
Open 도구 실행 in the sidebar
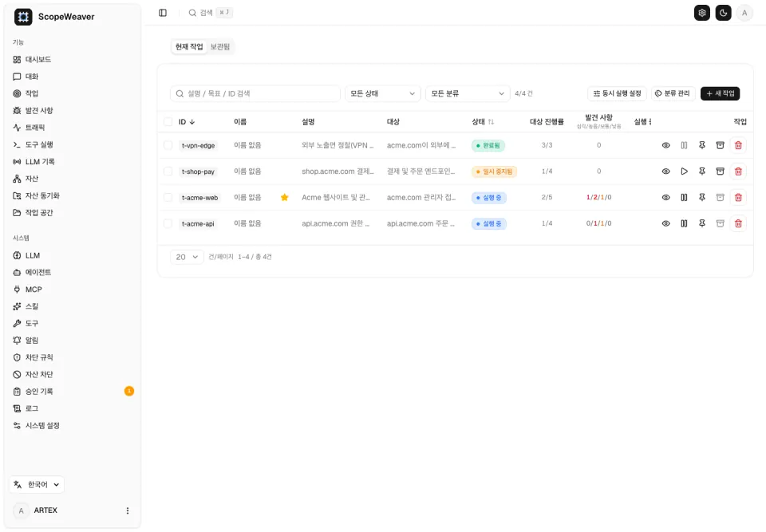73,144
